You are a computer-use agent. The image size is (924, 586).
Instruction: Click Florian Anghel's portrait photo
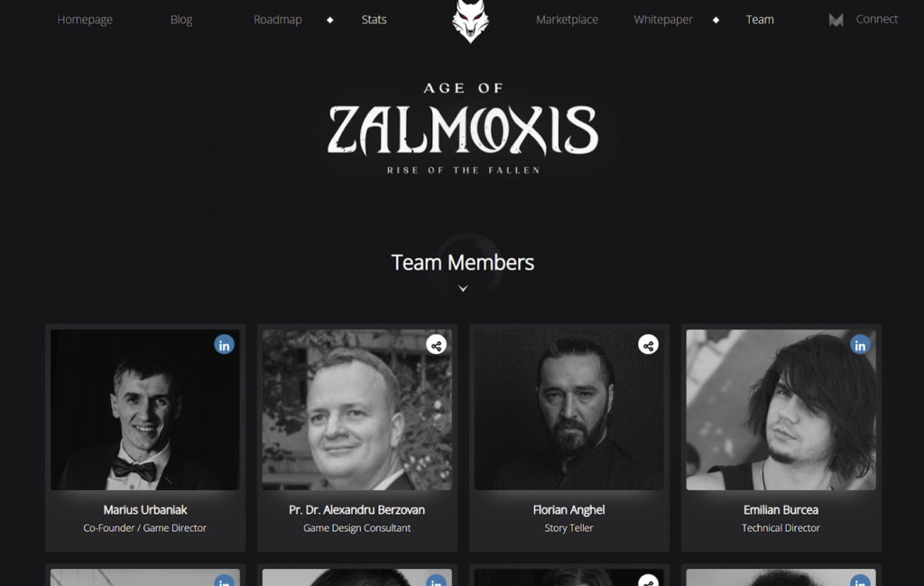click(x=569, y=410)
